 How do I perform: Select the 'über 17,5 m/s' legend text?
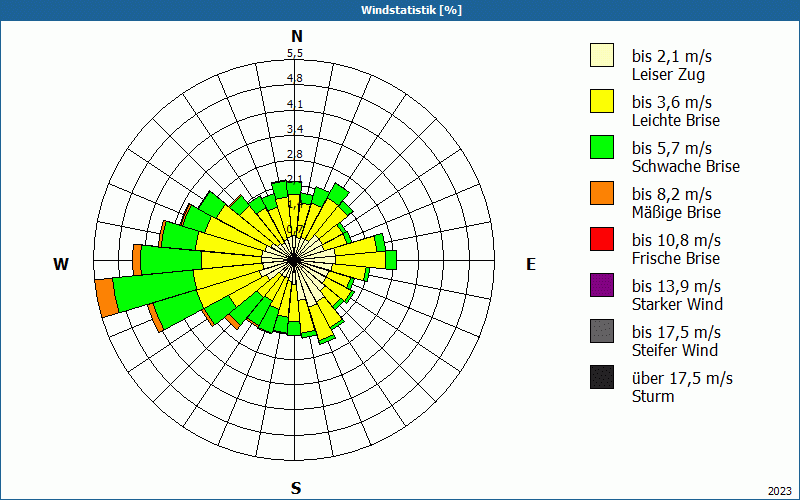(x=682, y=378)
